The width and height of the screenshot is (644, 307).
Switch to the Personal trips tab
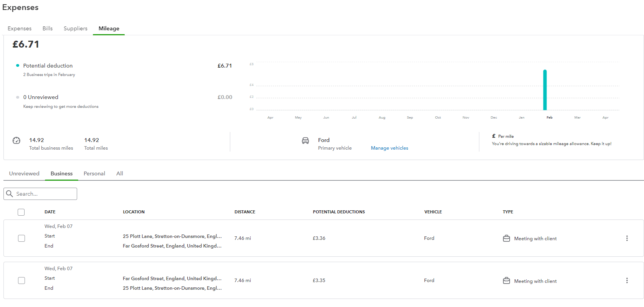94,173
